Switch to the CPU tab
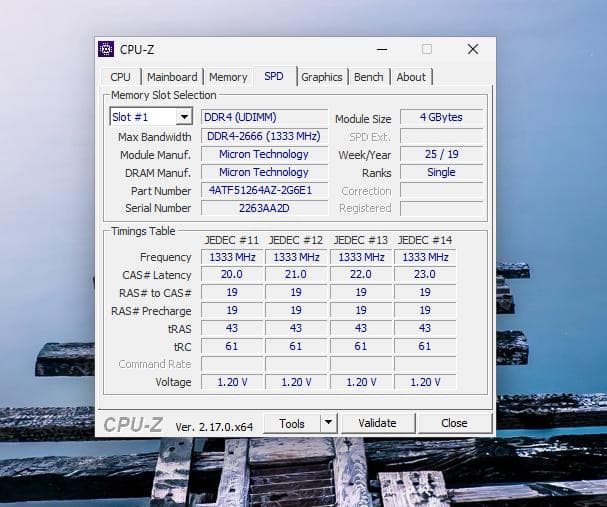The height and width of the screenshot is (507, 607). click(120, 77)
